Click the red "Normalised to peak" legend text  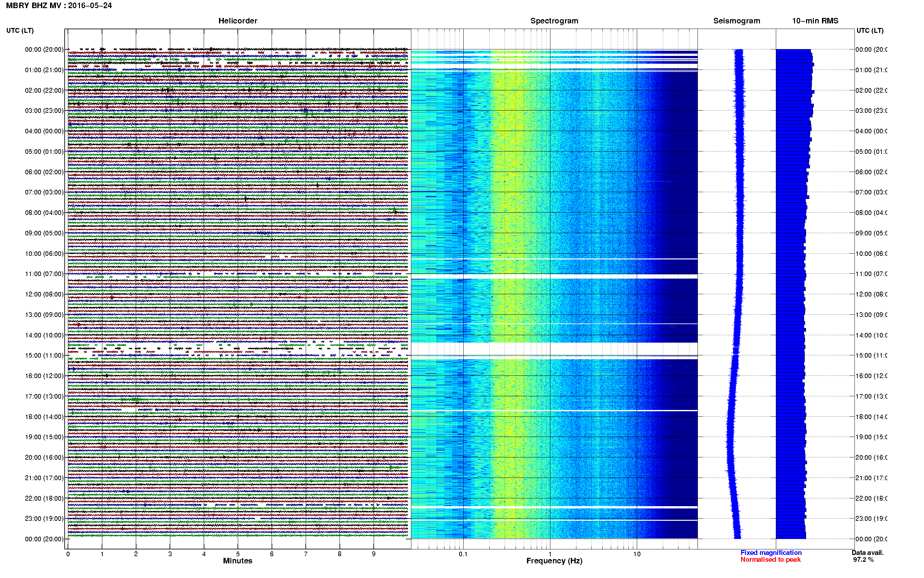[x=770, y=560]
